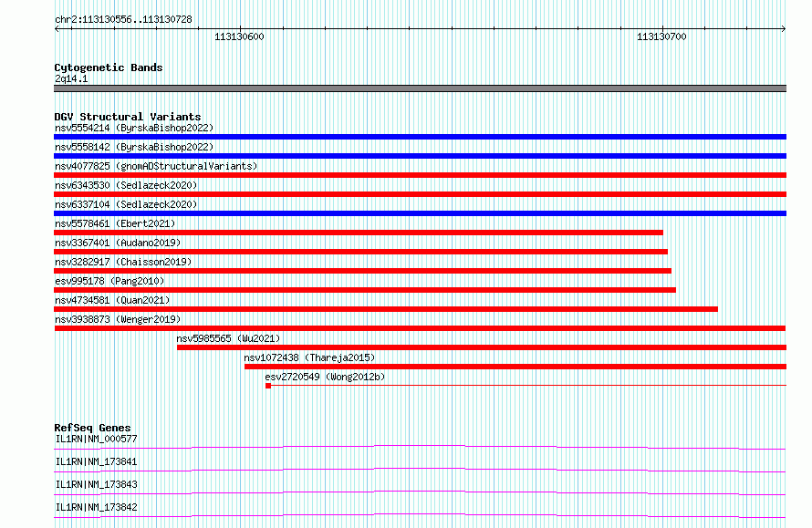Click the nsv6343530 (Sedlazeck2020) label
Image resolution: width=812 pixels, height=528 pixels.
126,185
